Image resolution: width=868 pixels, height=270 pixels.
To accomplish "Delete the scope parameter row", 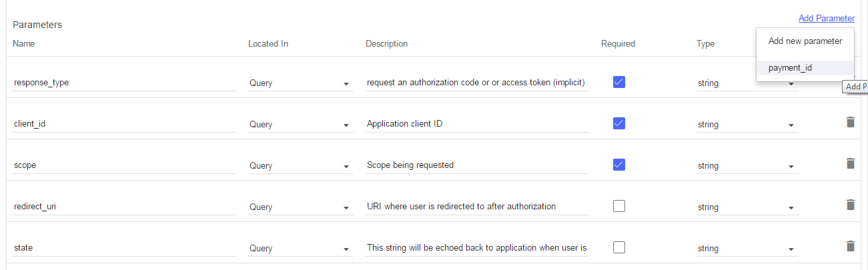I will [x=850, y=163].
